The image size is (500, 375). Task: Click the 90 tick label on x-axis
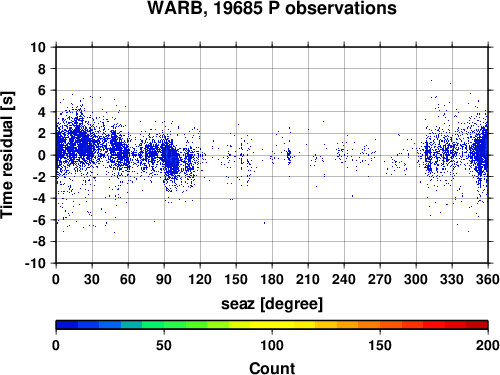[164, 279]
